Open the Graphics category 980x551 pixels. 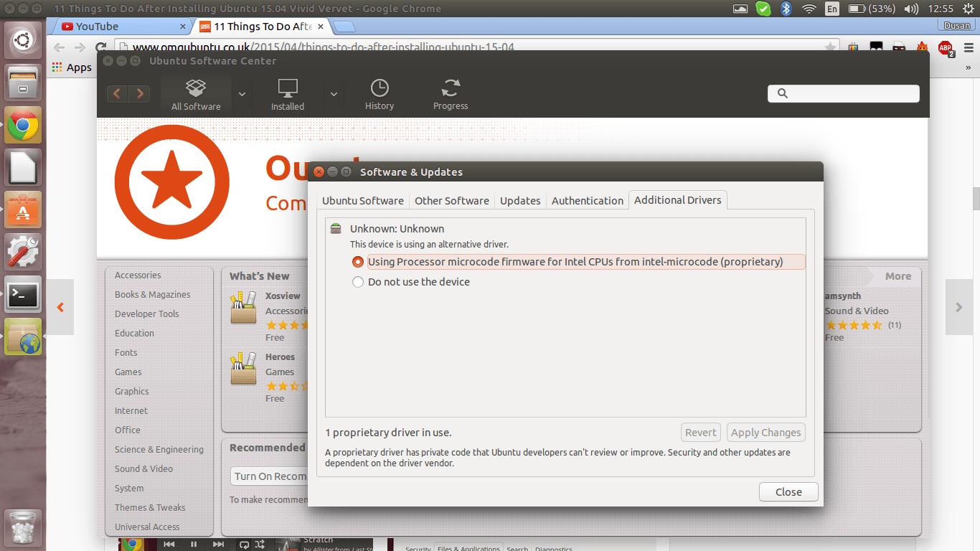coord(132,392)
